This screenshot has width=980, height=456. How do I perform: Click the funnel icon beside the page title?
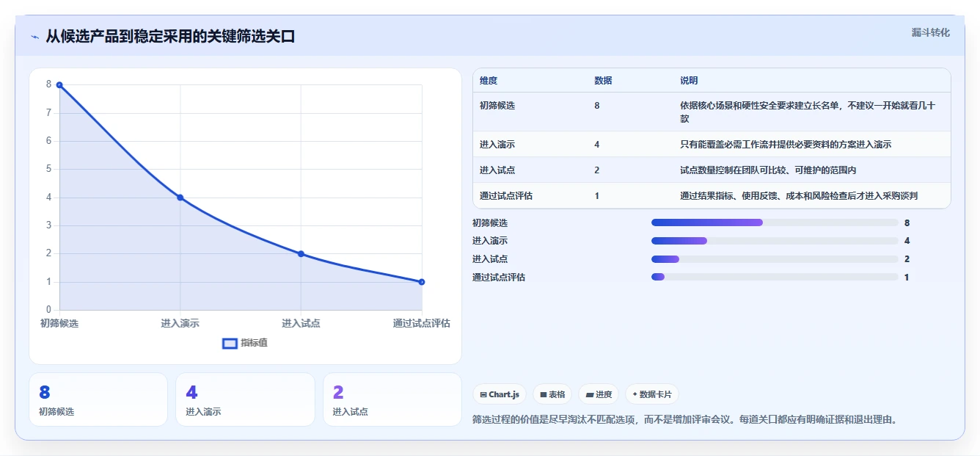pos(35,37)
